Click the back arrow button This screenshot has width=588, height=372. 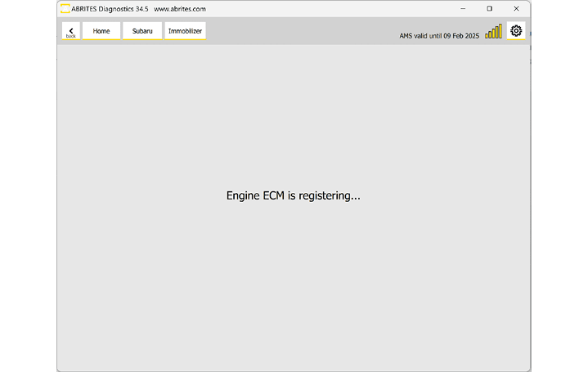pos(71,31)
